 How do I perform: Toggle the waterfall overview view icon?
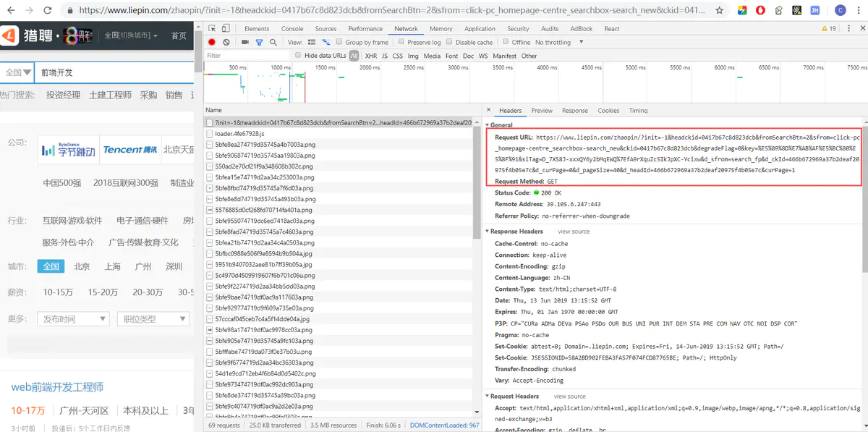pyautogui.click(x=325, y=43)
